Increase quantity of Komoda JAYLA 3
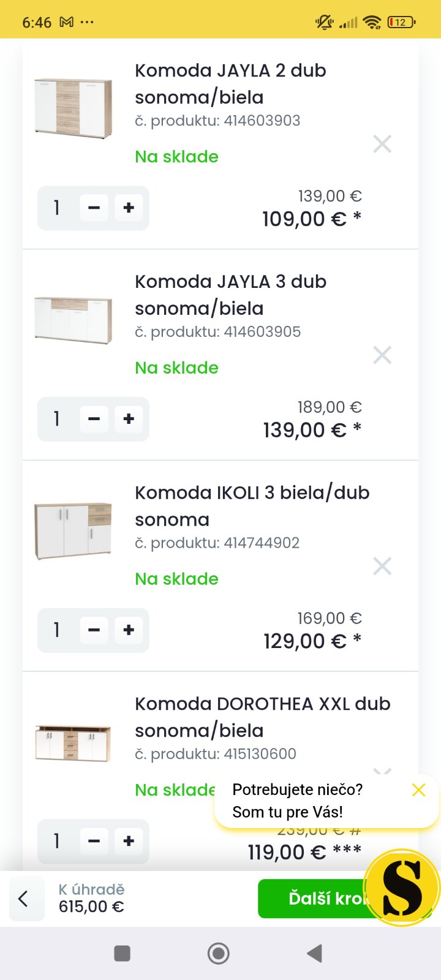The width and height of the screenshot is (441, 980). click(129, 419)
